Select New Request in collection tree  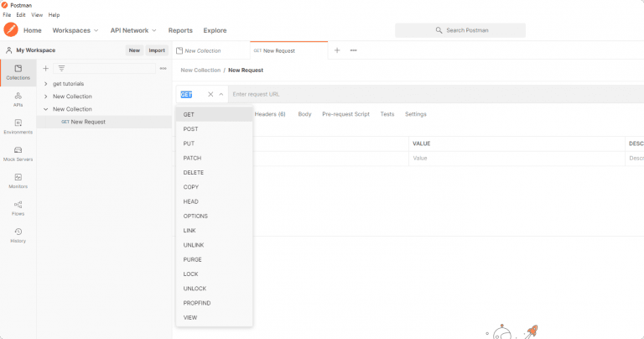tap(104, 122)
